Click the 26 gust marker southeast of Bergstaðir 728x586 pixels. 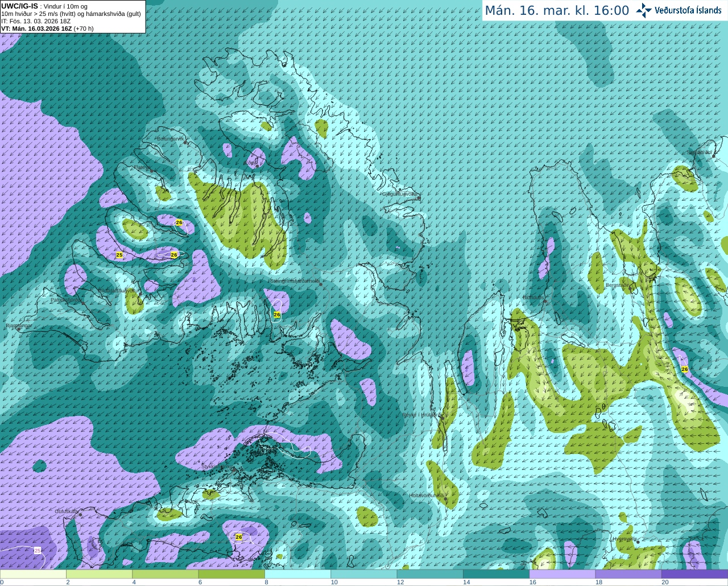coord(685,369)
